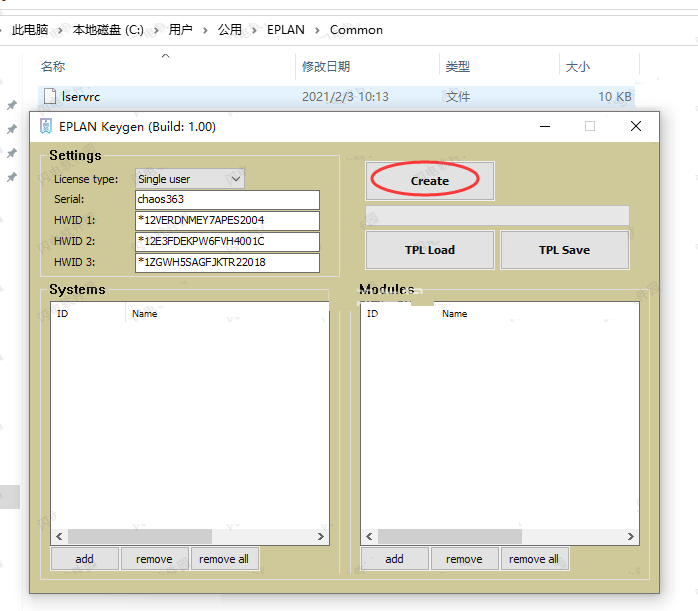Click the Modules horizontal scrollbar thumb
Viewport: 698px width, 611px height.
point(450,536)
